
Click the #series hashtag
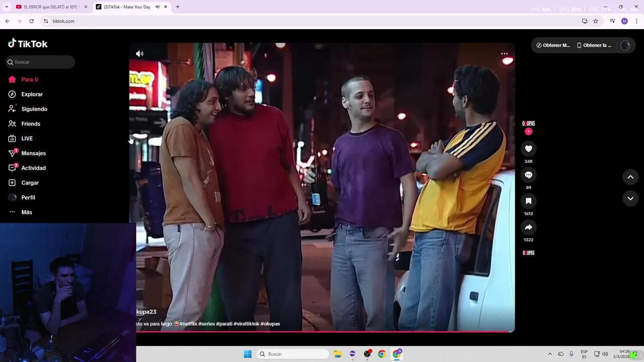pos(206,324)
